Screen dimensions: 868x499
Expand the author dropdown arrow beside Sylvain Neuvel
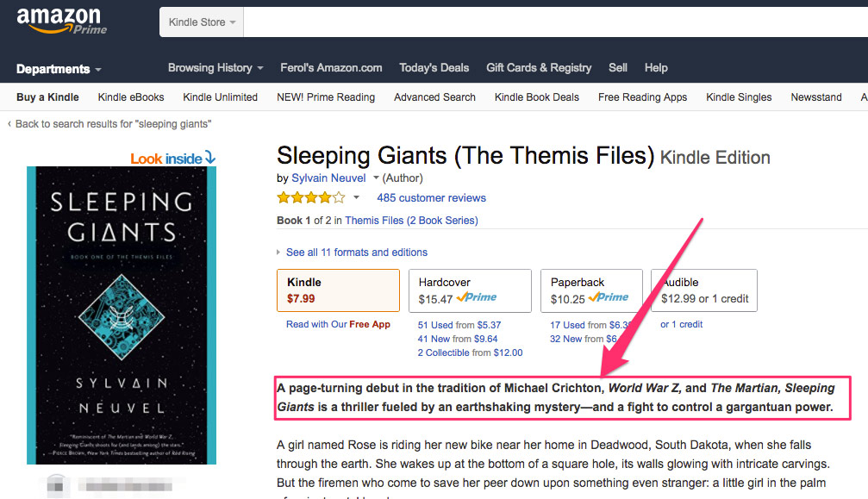click(x=376, y=178)
